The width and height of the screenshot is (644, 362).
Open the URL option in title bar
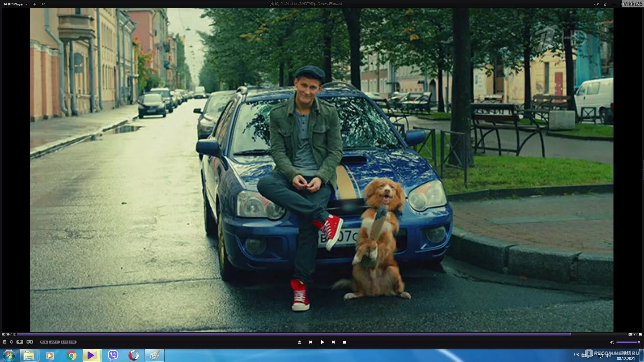(43, 4)
